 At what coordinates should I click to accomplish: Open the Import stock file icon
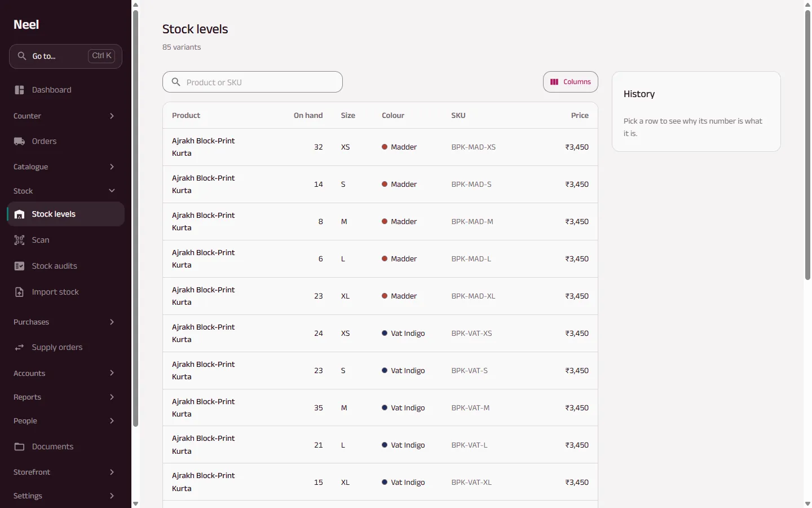point(19,292)
